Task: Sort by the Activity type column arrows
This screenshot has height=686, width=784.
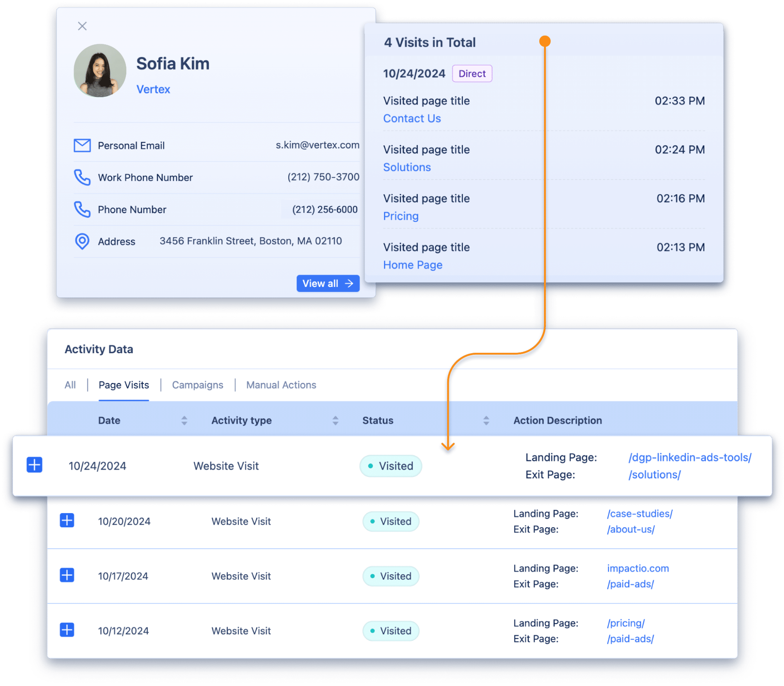Action: pyautogui.click(x=335, y=421)
